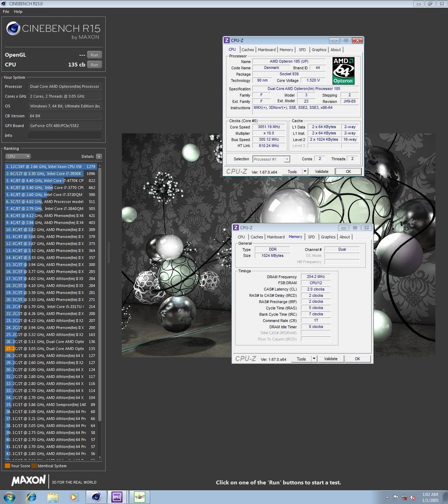Image resolution: width=448 pixels, height=504 pixels.
Task: Select ranking row 2 Core i7-3930K
Action: [51, 174]
